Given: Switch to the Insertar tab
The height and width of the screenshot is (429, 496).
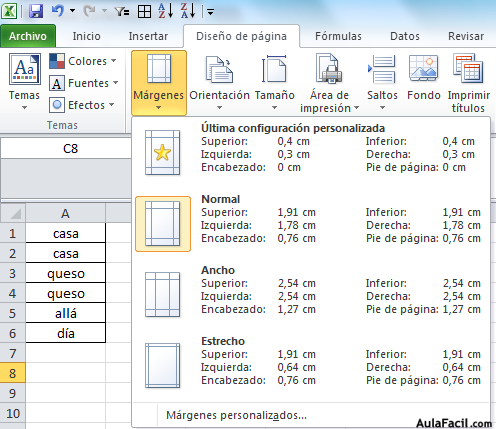Looking at the screenshot, I should pyautogui.click(x=148, y=36).
